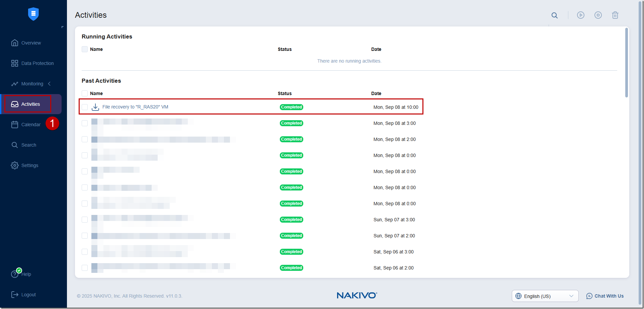Click the chat bubble icon

point(589,296)
